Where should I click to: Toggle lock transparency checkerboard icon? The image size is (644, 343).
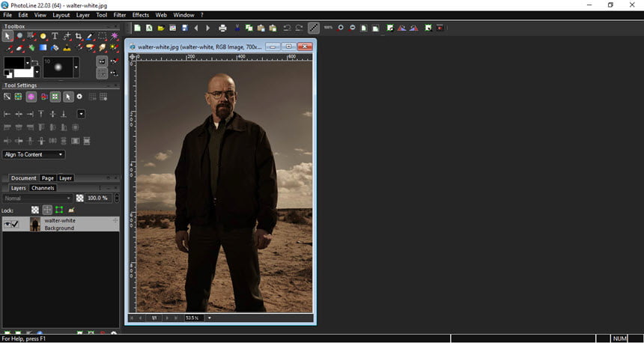(35, 210)
